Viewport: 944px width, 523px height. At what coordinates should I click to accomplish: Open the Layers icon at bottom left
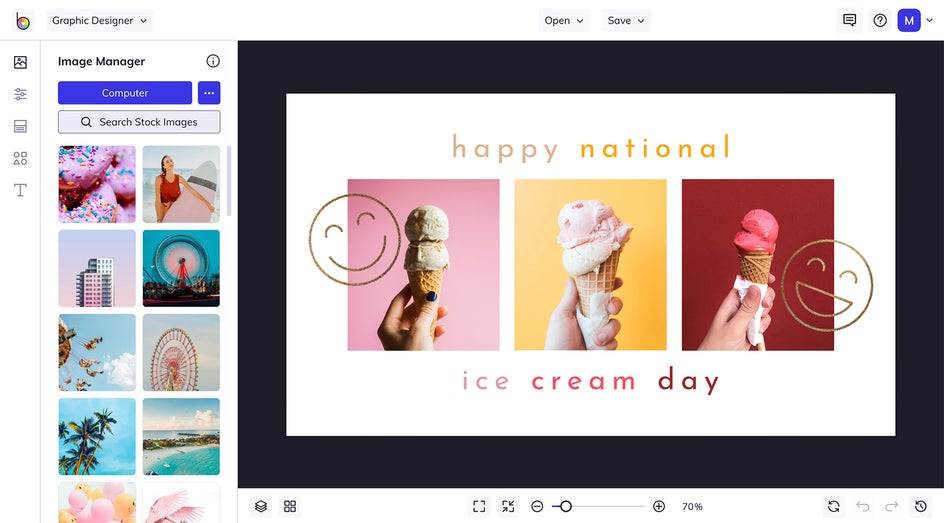[261, 506]
